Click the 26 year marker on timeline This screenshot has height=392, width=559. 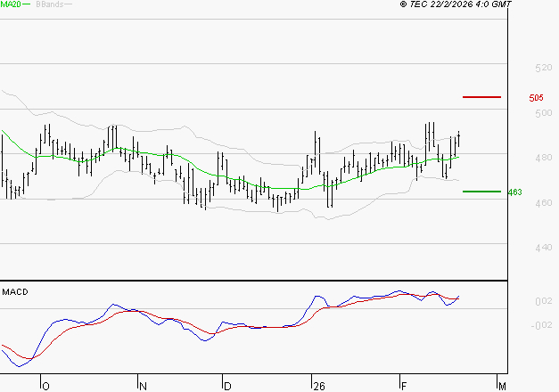[x=318, y=386]
